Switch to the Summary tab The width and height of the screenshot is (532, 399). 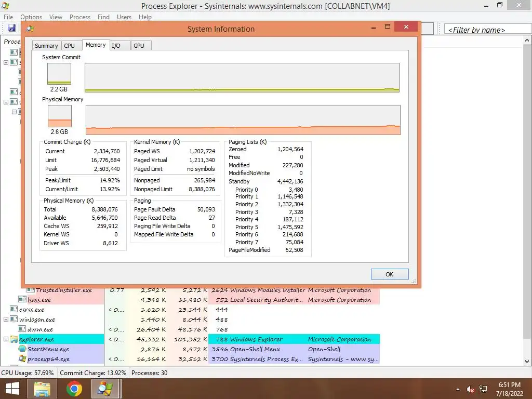[46, 46]
